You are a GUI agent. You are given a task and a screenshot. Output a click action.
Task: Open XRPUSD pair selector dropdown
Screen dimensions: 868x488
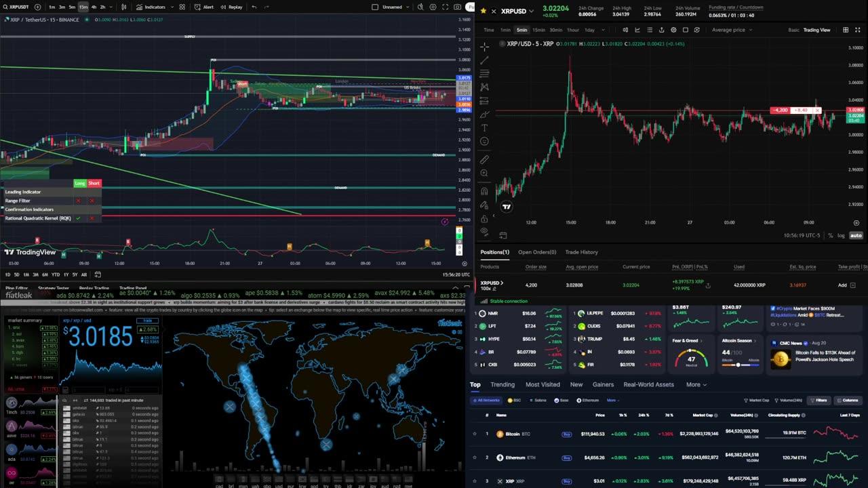click(531, 12)
